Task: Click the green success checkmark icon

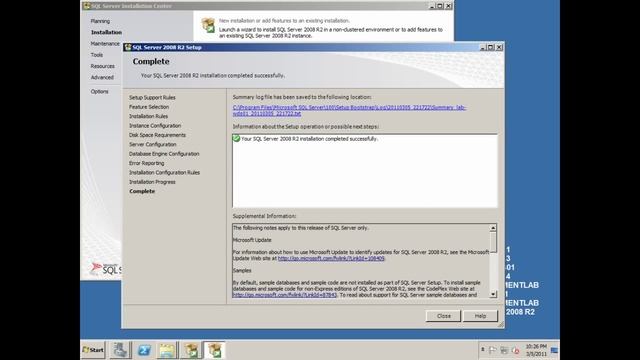Action: point(236,139)
